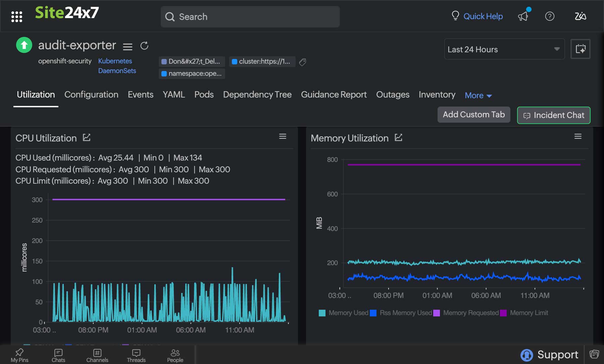Open My Pins in bottom bar

coord(19,355)
